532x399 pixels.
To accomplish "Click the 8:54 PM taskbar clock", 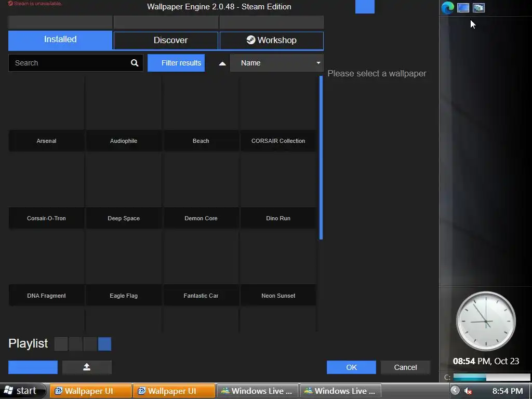I will 508,391.
